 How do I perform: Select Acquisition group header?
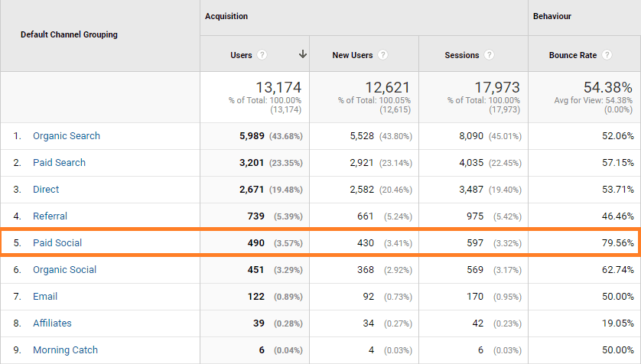[226, 16]
